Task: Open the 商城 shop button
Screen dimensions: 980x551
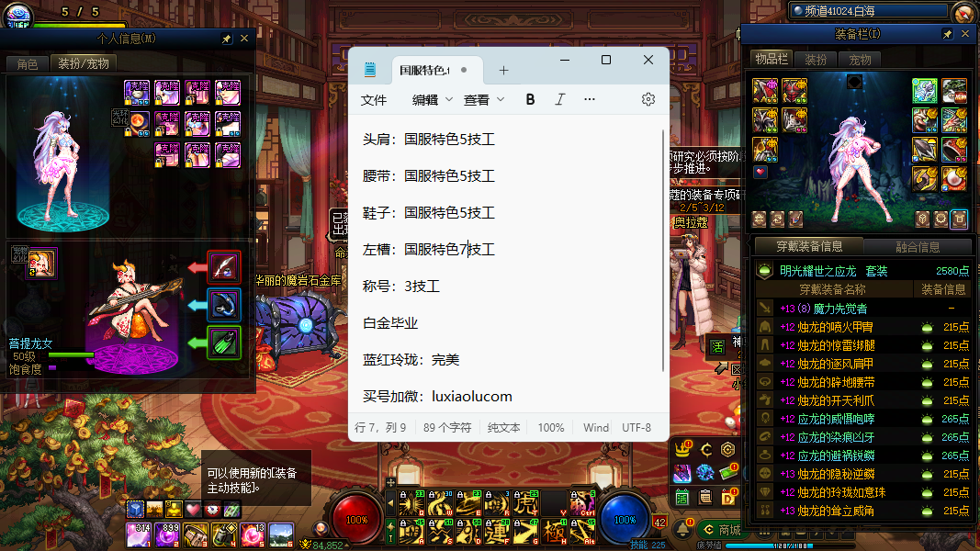Action: pos(721,529)
